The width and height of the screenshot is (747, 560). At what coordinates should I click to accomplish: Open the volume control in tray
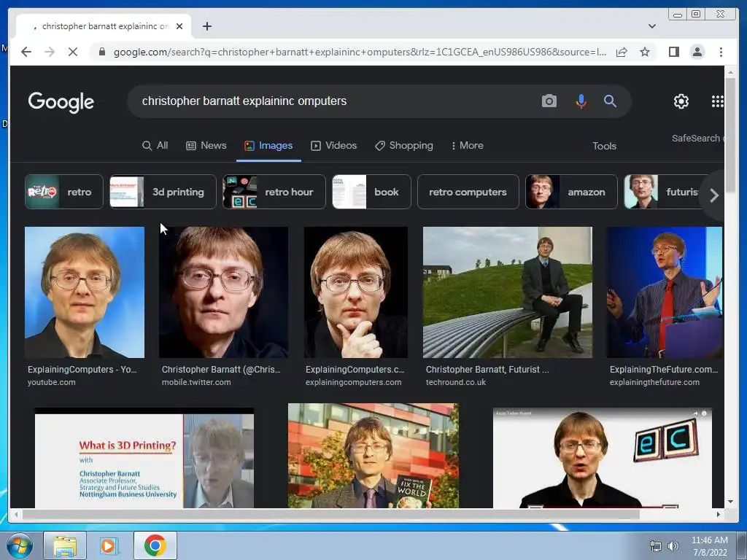(x=673, y=546)
